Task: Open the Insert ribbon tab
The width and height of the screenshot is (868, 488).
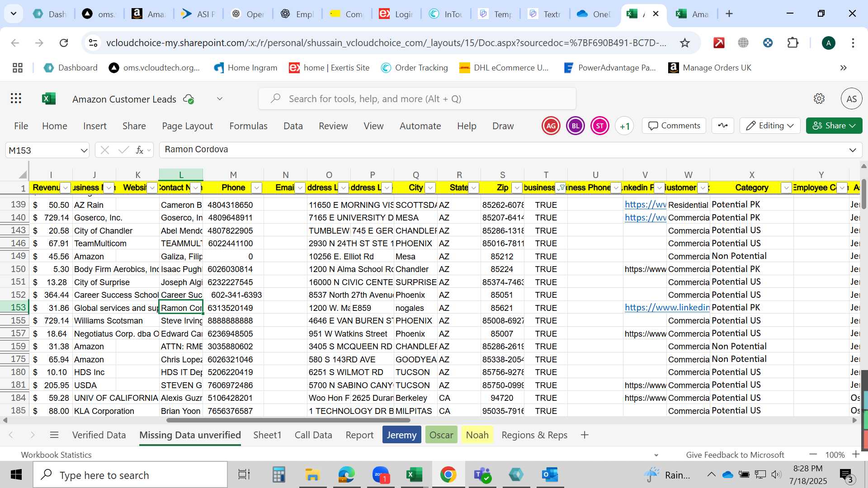Action: (x=95, y=126)
